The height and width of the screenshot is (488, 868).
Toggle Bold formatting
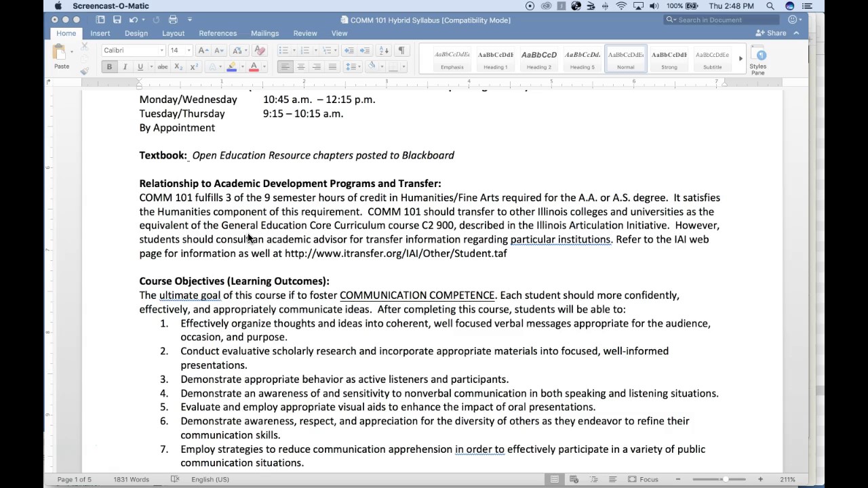click(x=109, y=66)
